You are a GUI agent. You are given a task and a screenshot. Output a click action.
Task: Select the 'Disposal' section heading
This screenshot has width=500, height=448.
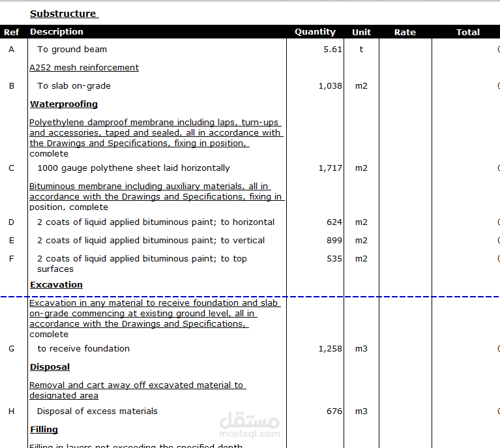[50, 366]
